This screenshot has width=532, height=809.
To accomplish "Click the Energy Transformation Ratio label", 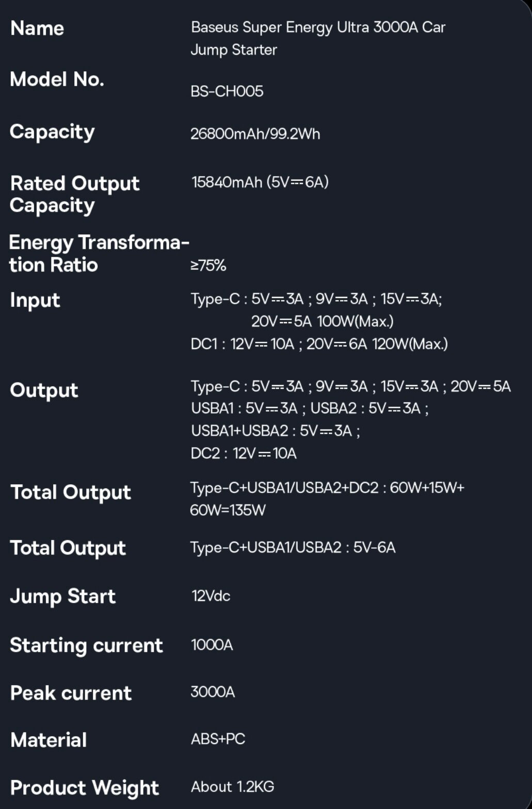I will click(x=98, y=253).
